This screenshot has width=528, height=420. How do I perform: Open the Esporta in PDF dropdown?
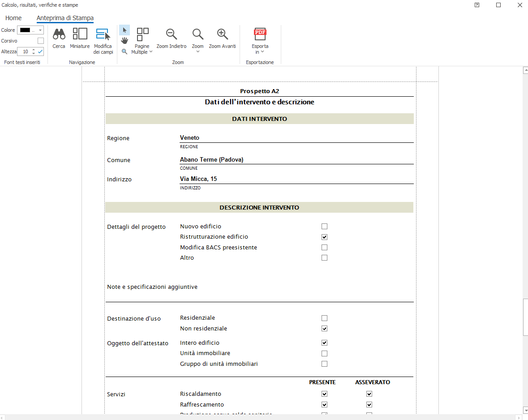coord(260,41)
